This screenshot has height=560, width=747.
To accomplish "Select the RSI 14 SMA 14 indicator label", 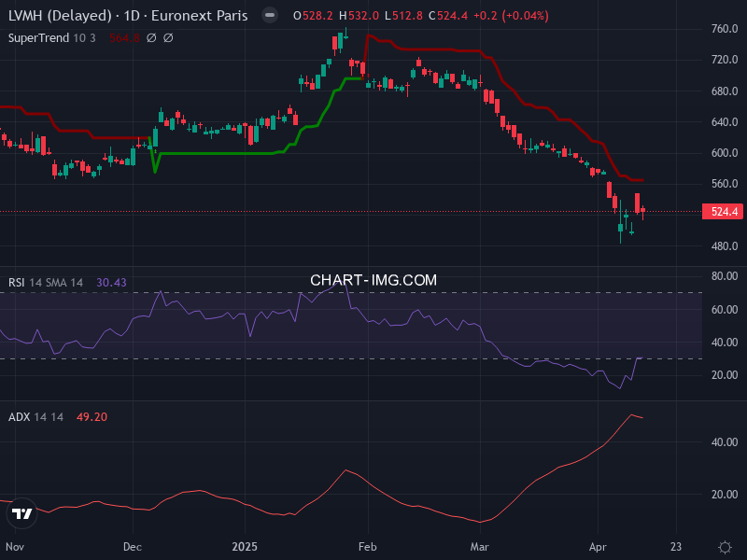I will point(46,283).
